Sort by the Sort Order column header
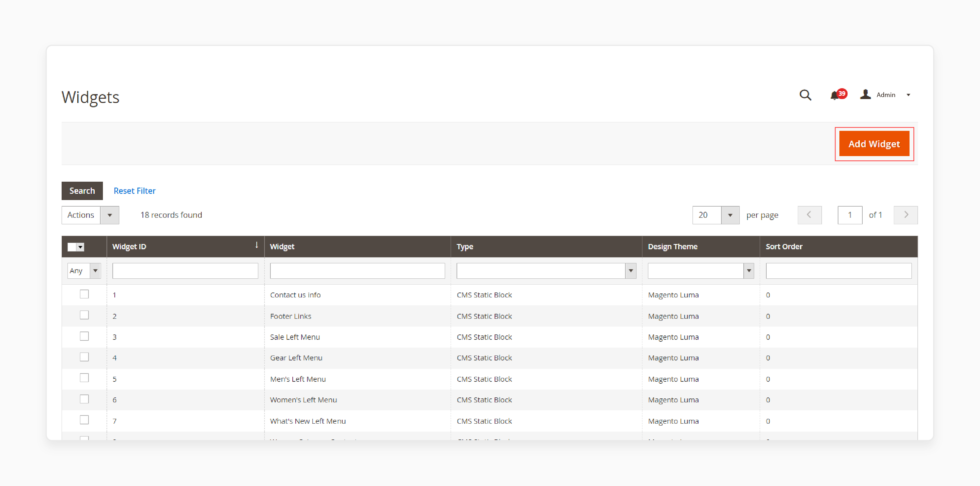 click(x=784, y=247)
